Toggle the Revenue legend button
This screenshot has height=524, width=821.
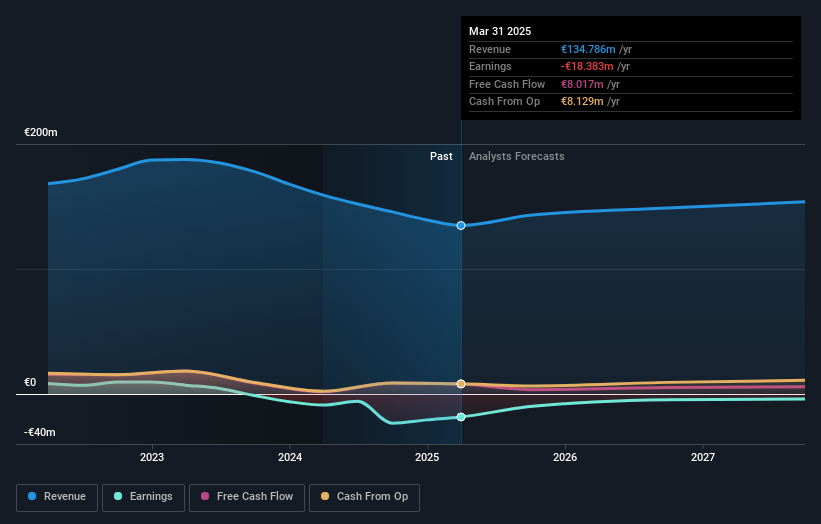point(57,497)
